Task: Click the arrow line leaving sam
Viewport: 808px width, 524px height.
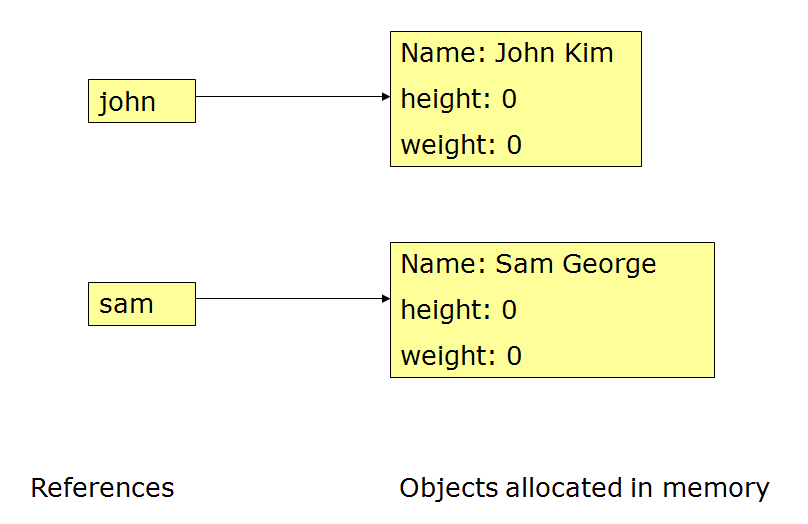Action: pos(288,299)
